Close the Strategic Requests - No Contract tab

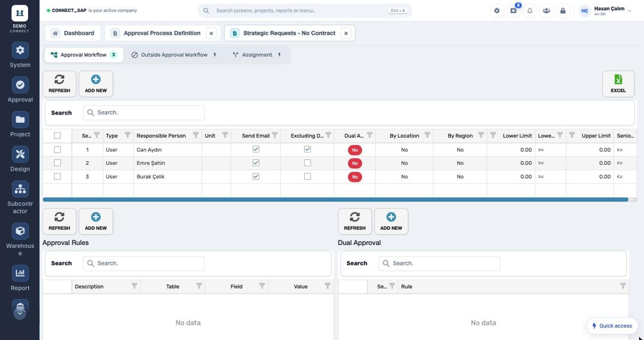(x=346, y=33)
